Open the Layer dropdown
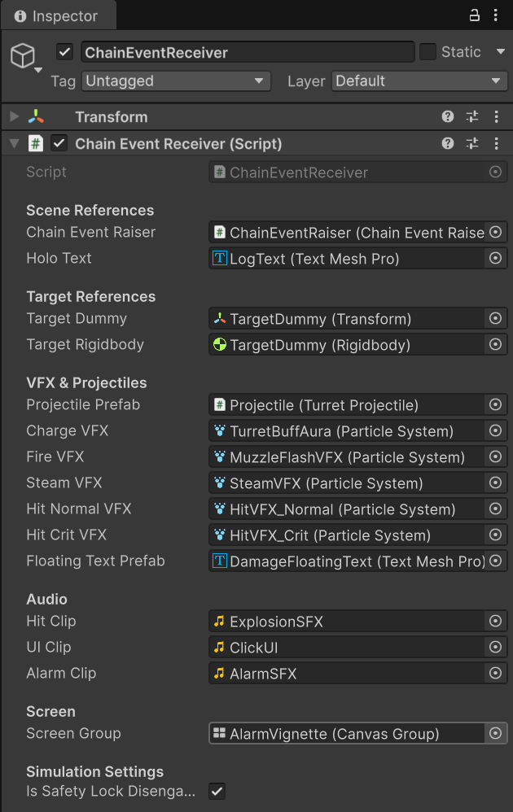Screen dimensions: 513x812 point(419,81)
